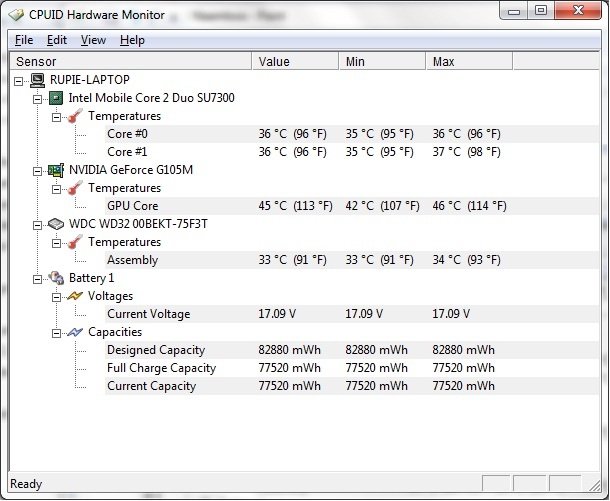Select the Current Voltage row

click(352, 314)
